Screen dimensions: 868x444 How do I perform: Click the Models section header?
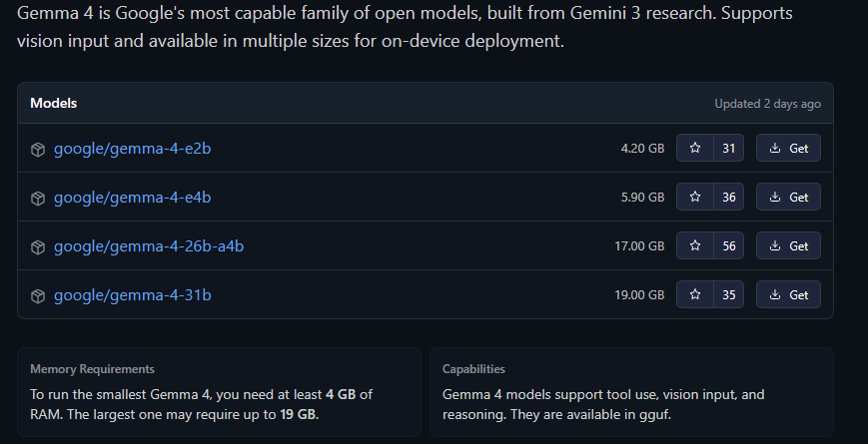[x=53, y=103]
